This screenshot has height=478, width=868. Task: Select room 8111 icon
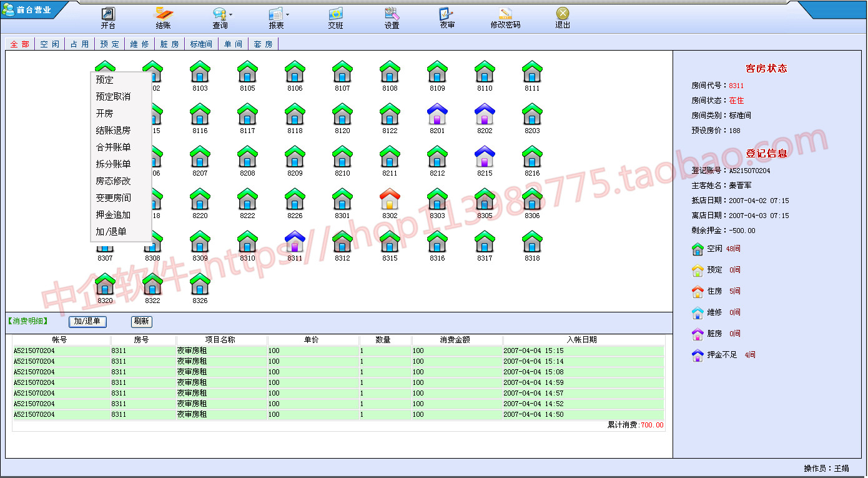tap(532, 71)
